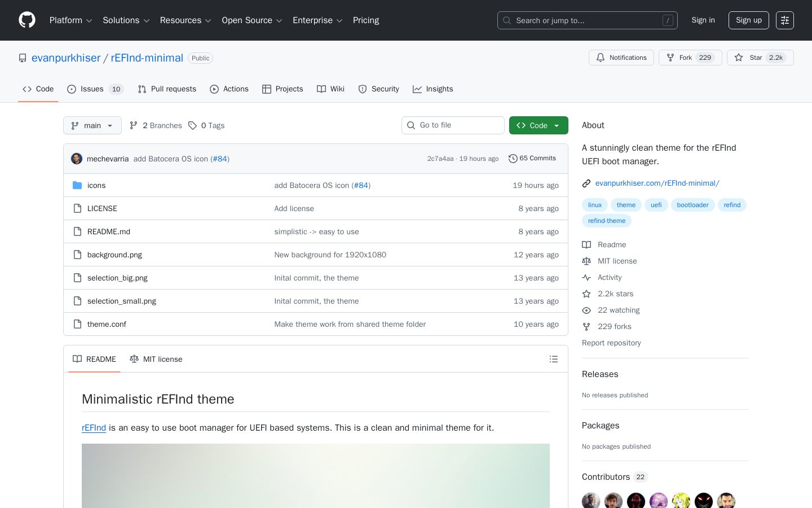Click the file icon for LICENSE

click(77, 208)
